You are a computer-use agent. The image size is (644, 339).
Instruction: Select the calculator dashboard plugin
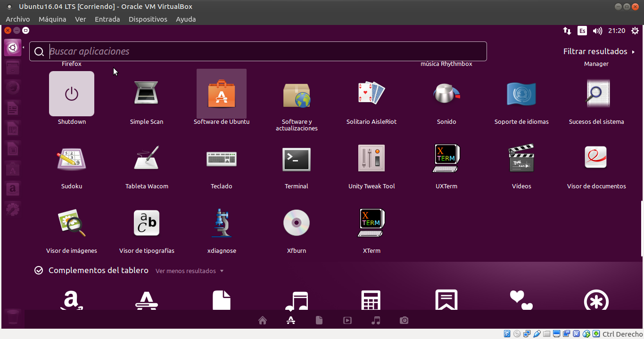click(372, 300)
